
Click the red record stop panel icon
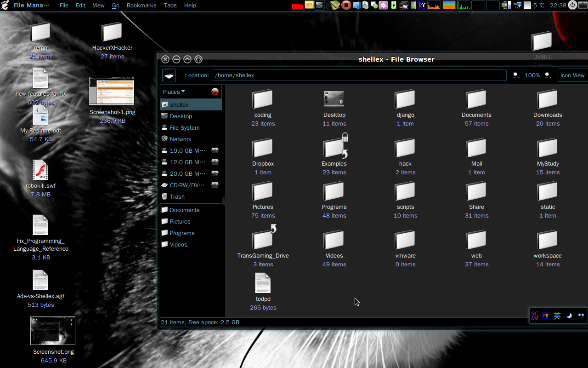click(346, 6)
